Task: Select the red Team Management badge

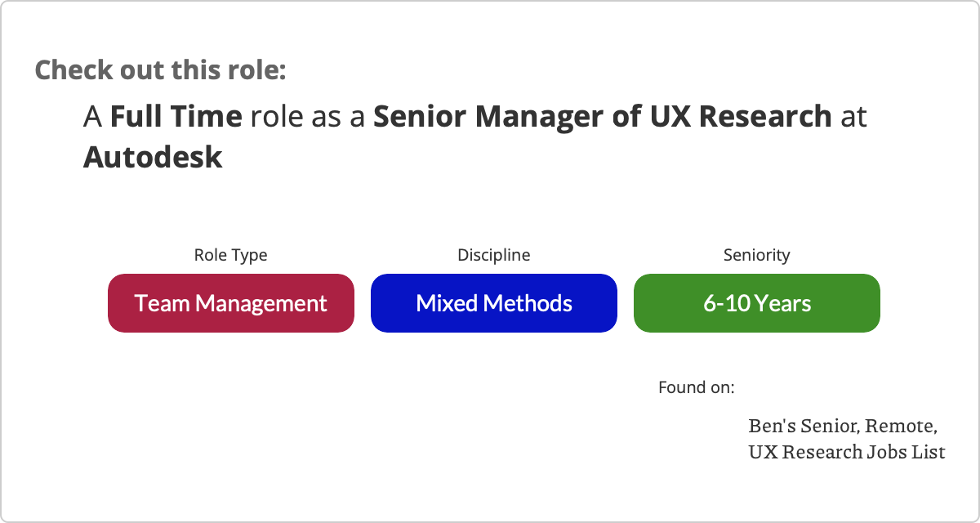Action: (x=231, y=303)
